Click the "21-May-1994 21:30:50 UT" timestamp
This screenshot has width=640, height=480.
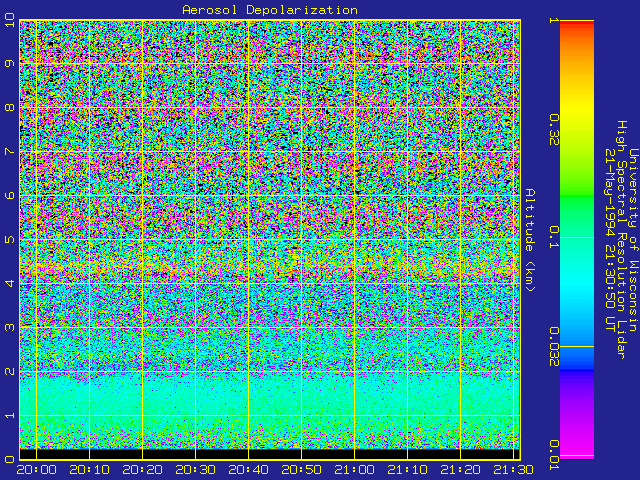610,240
